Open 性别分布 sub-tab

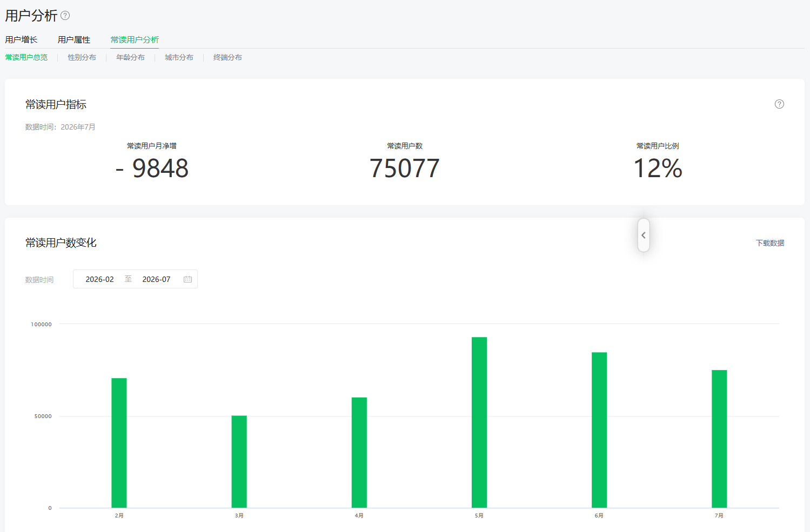point(82,57)
